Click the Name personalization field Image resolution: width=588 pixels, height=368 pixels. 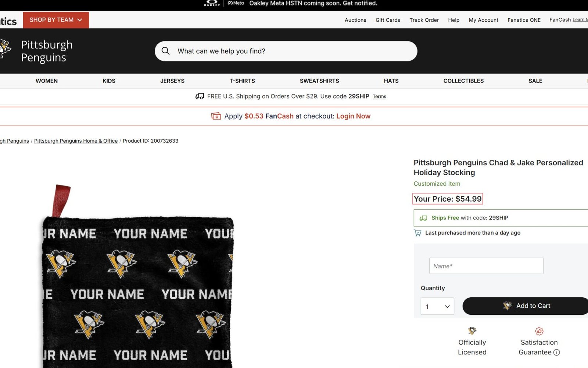(x=486, y=266)
